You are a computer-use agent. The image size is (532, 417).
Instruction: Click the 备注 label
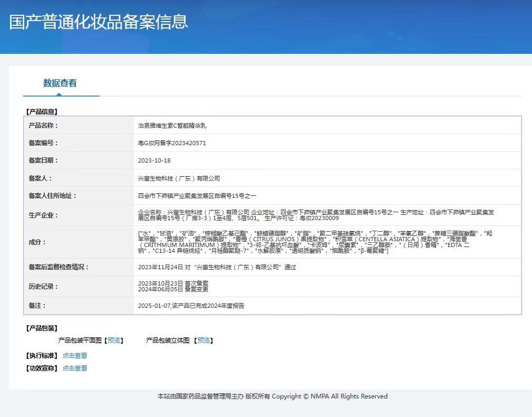click(37, 305)
